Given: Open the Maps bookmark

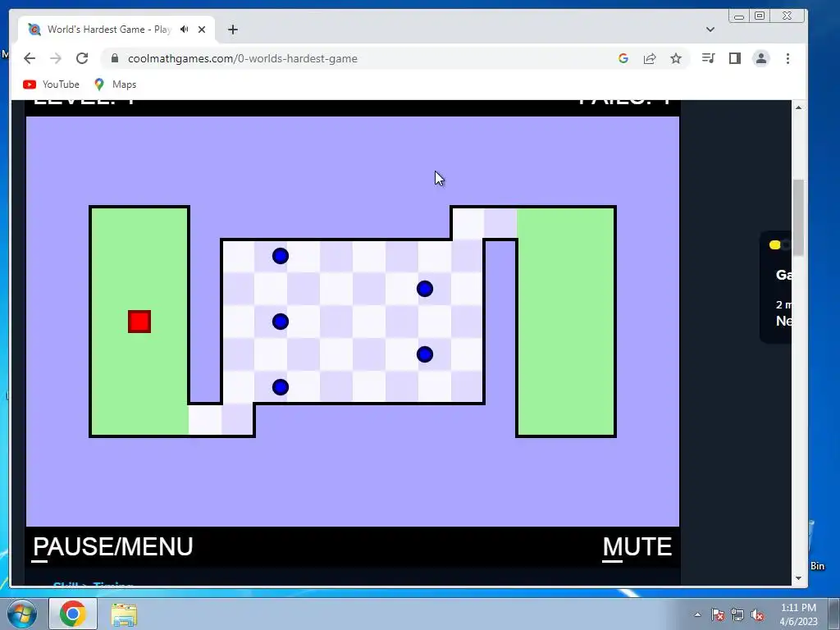Looking at the screenshot, I should click(x=115, y=84).
